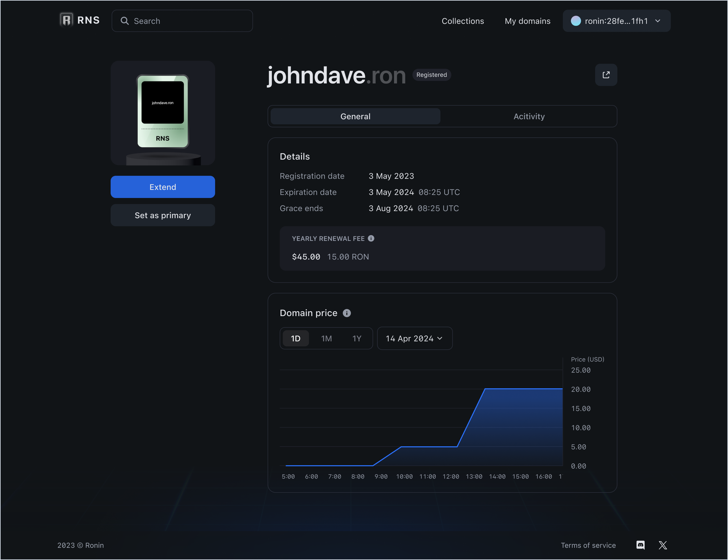
Task: Click the external link icon for johndave.ron
Action: (x=606, y=75)
